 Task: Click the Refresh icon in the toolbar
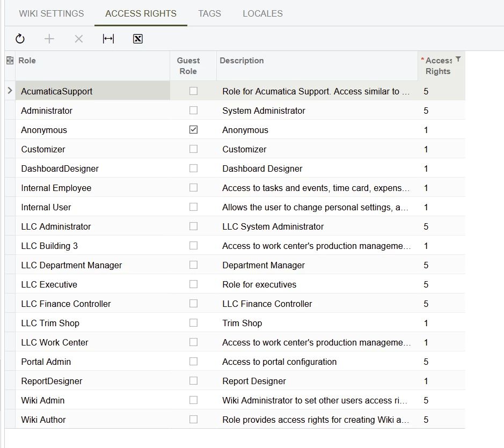pos(20,39)
